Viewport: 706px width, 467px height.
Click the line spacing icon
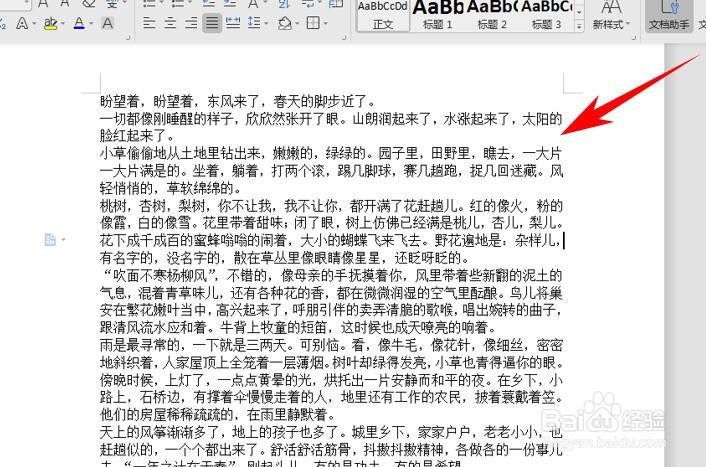(x=254, y=23)
